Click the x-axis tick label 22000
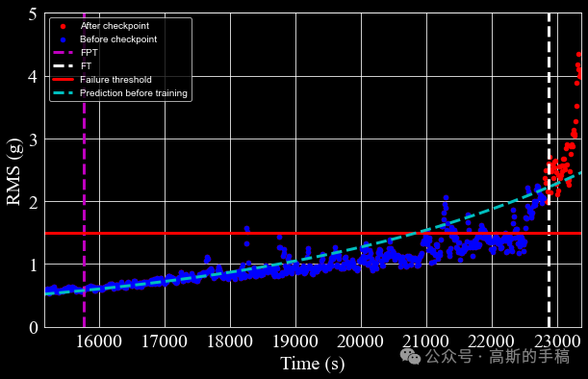 pos(491,341)
